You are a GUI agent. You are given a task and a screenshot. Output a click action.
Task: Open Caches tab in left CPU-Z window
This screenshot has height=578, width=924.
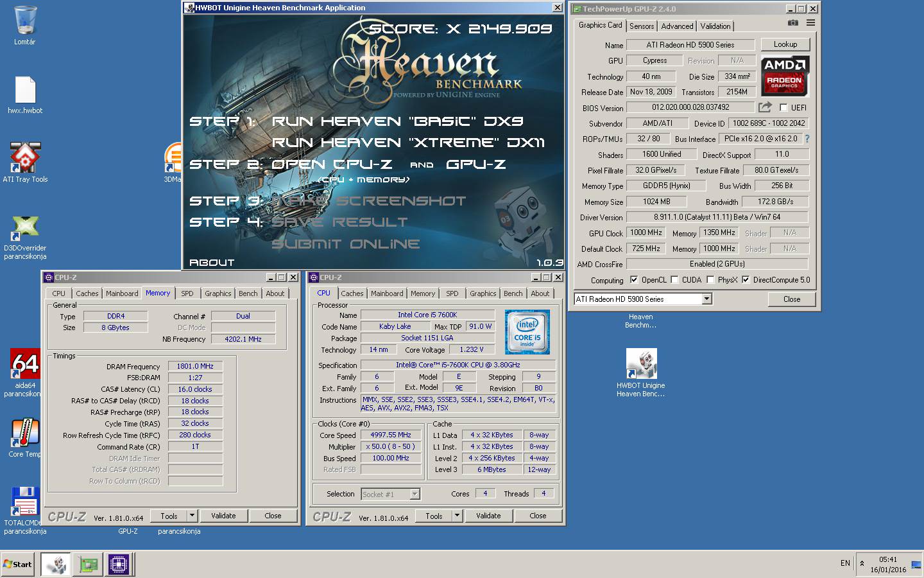coord(87,293)
